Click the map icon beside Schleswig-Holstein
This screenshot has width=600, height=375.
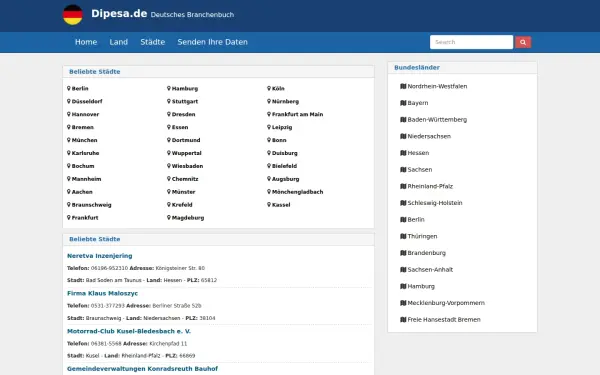coord(403,203)
